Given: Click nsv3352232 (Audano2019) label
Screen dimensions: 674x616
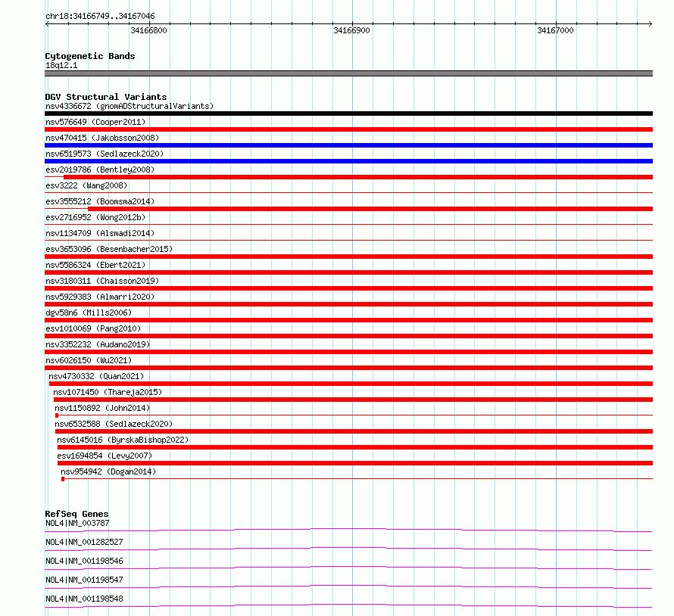Looking at the screenshot, I should pyautogui.click(x=98, y=344).
